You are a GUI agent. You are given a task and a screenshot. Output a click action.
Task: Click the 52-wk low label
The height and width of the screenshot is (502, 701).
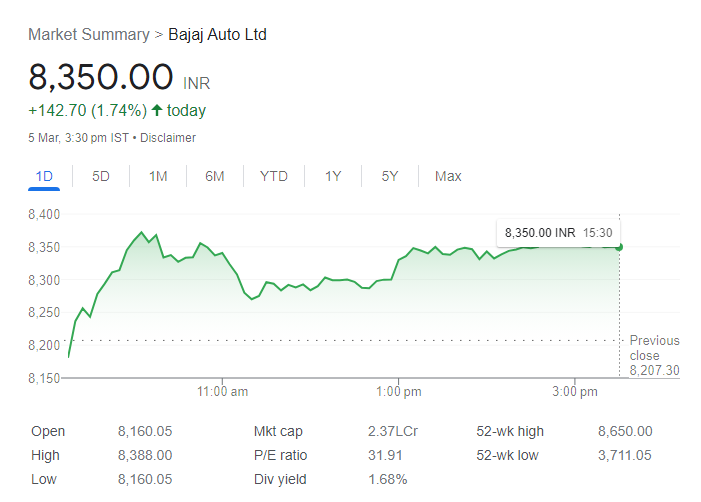507,456
